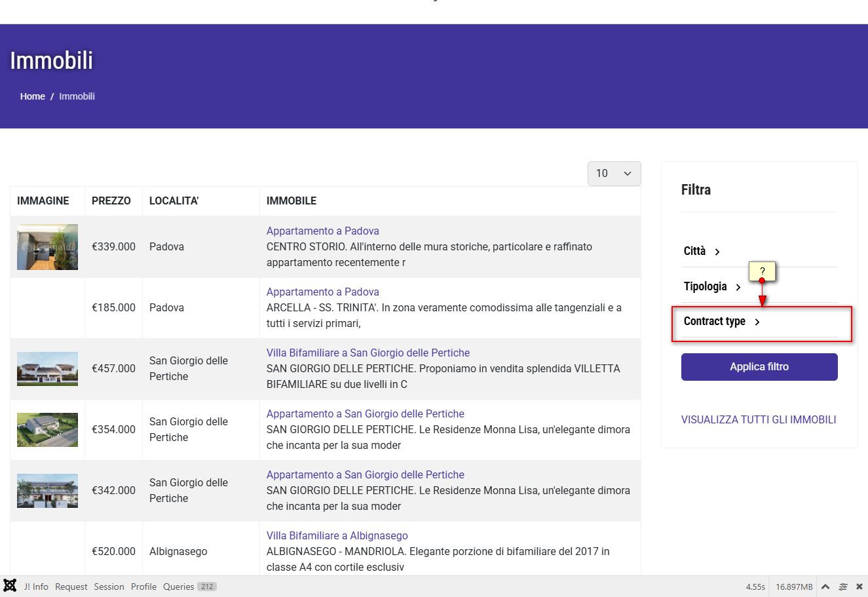Close the debug bar with X icon
Image resolution: width=868 pixels, height=597 pixels.
tap(859, 587)
